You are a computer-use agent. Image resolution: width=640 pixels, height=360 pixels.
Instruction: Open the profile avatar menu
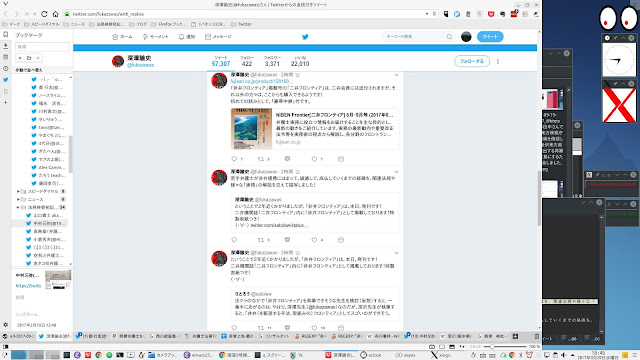click(466, 36)
